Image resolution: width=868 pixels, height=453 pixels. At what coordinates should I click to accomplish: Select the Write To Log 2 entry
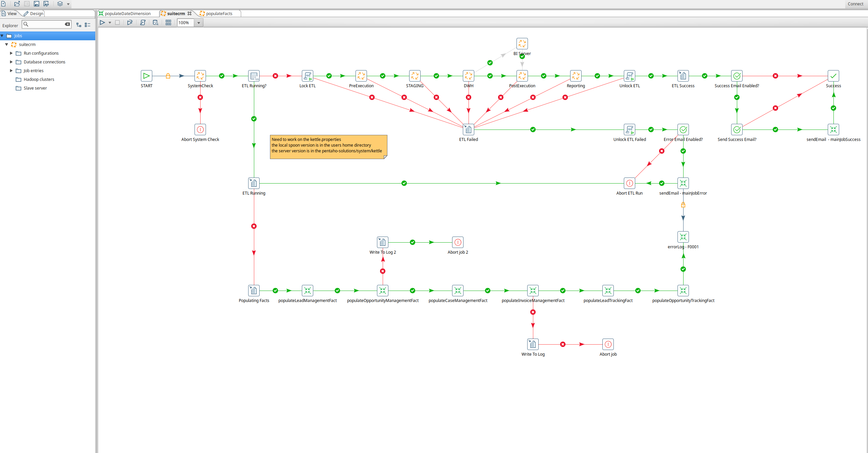coord(382,242)
